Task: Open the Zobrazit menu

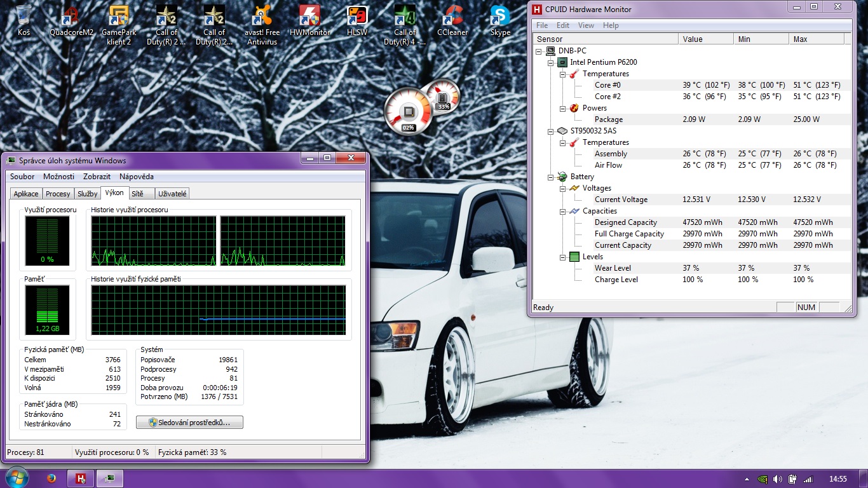Action: [x=96, y=177]
